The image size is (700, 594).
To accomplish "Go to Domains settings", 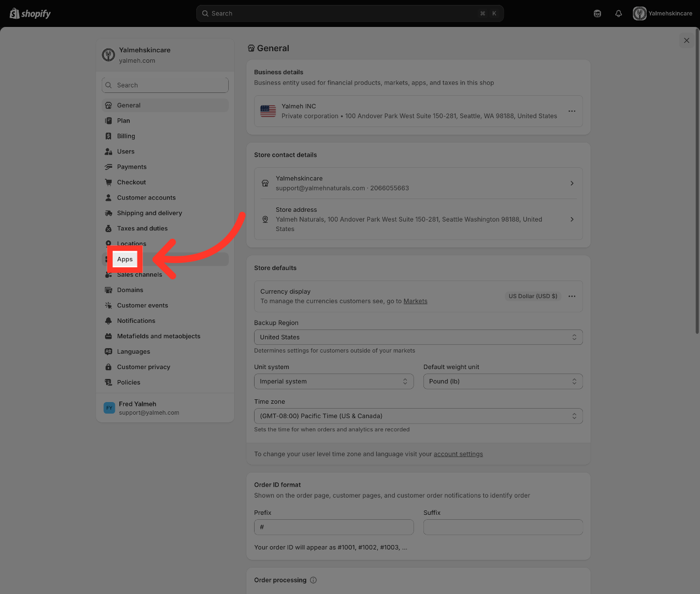I will [165, 290].
